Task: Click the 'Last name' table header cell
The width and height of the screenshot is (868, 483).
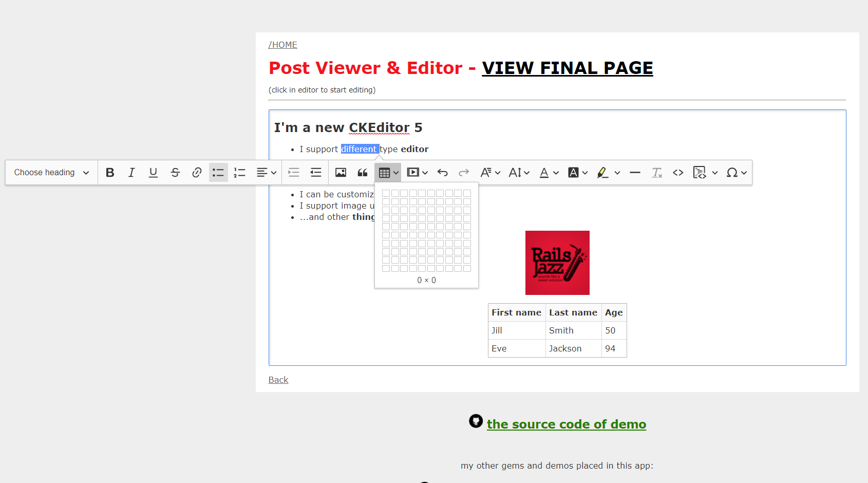Action: [x=573, y=312]
